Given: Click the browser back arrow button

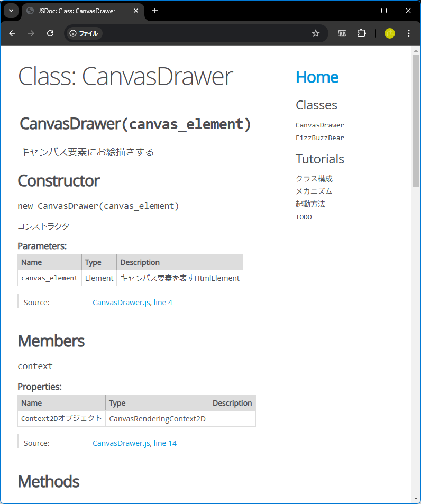Looking at the screenshot, I should tap(12, 33).
